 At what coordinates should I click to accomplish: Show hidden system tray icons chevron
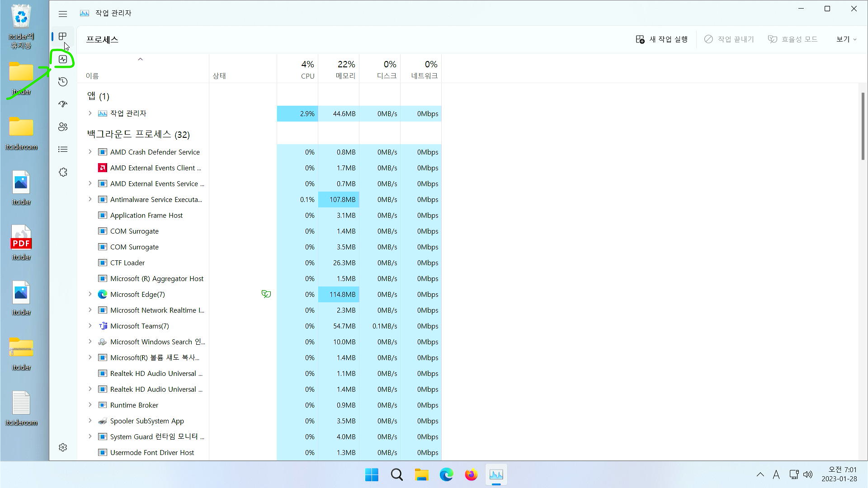click(760, 474)
